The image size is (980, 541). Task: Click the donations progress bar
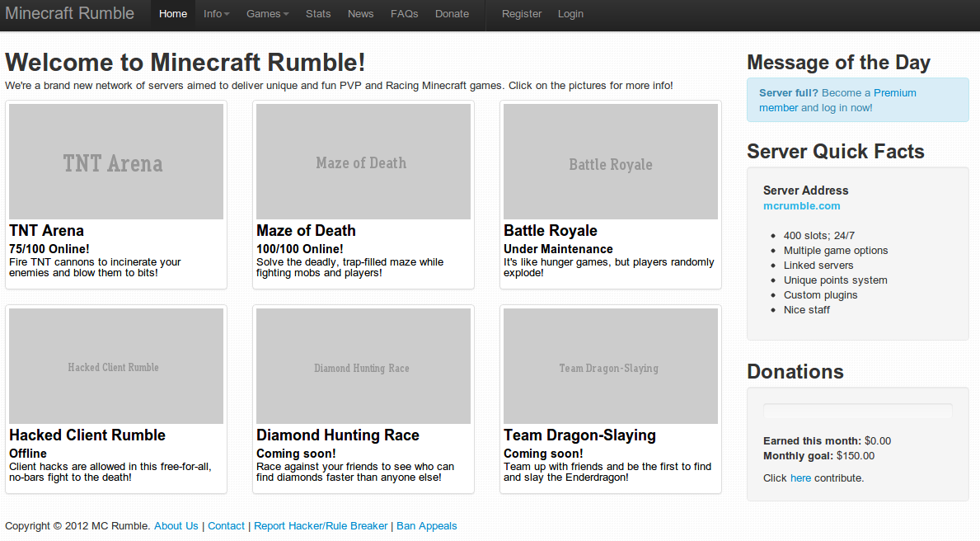click(857, 411)
